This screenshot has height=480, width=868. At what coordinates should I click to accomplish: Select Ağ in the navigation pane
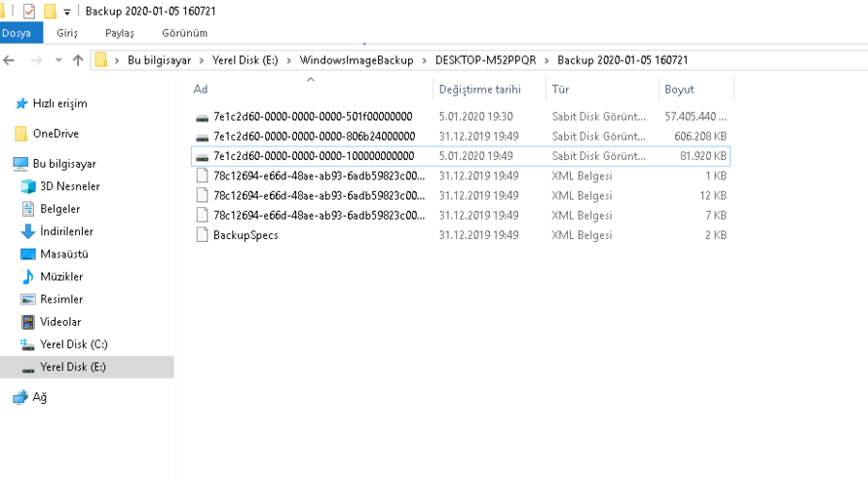tap(40, 397)
